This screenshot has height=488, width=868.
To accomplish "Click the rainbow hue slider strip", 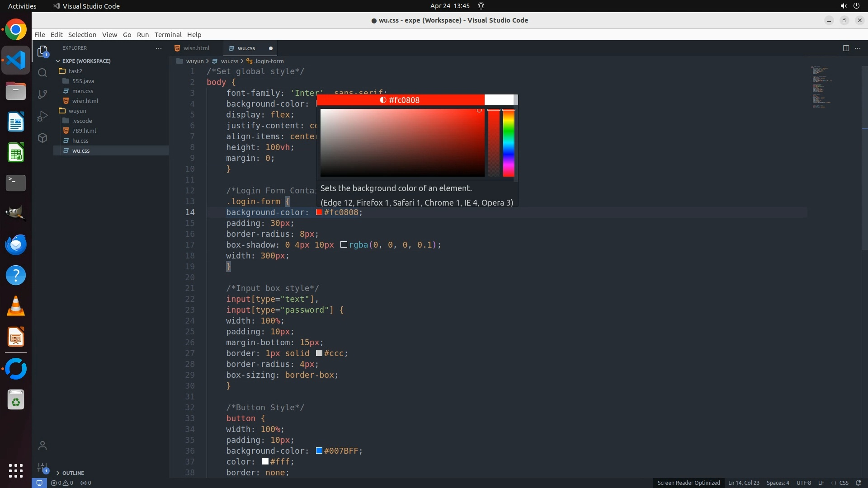I will pos(509,142).
